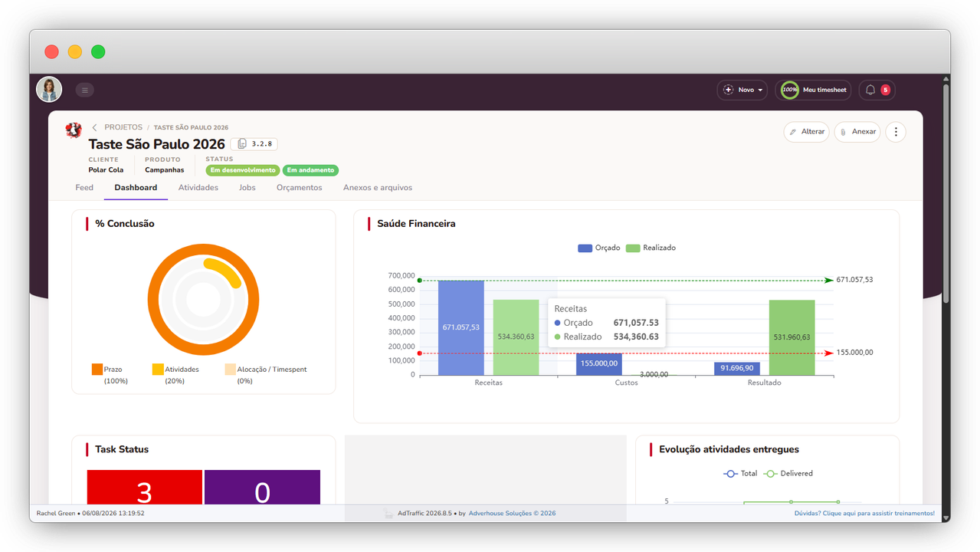980x552 pixels.
Task: Click the macOS red close window button
Action: [51, 52]
